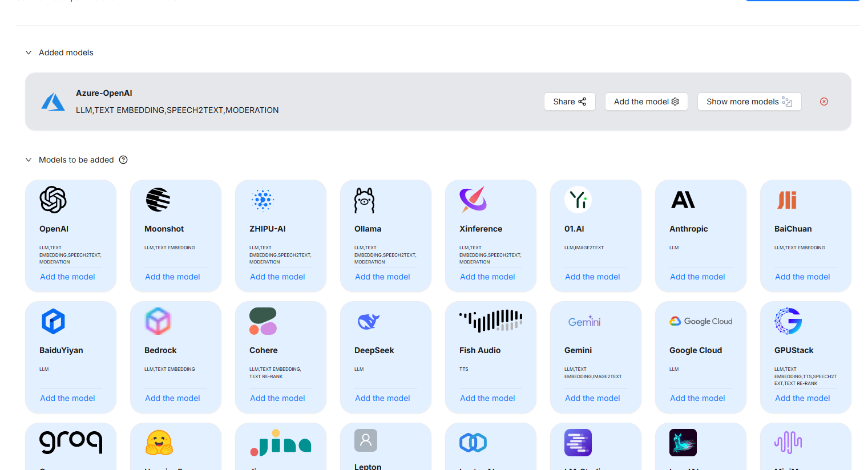This screenshot has width=868, height=470.
Task: Click the Anthropic logo icon
Action: pyautogui.click(x=683, y=200)
